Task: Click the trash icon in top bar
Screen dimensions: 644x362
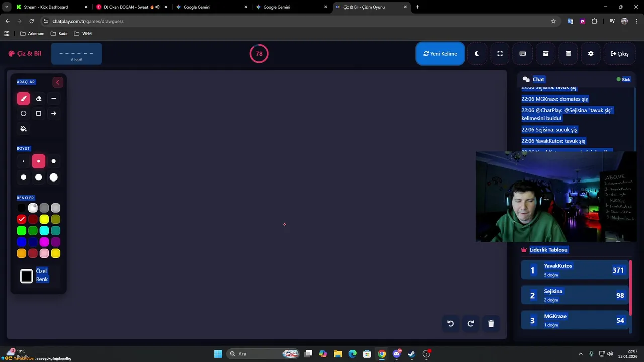Action: (x=568, y=54)
